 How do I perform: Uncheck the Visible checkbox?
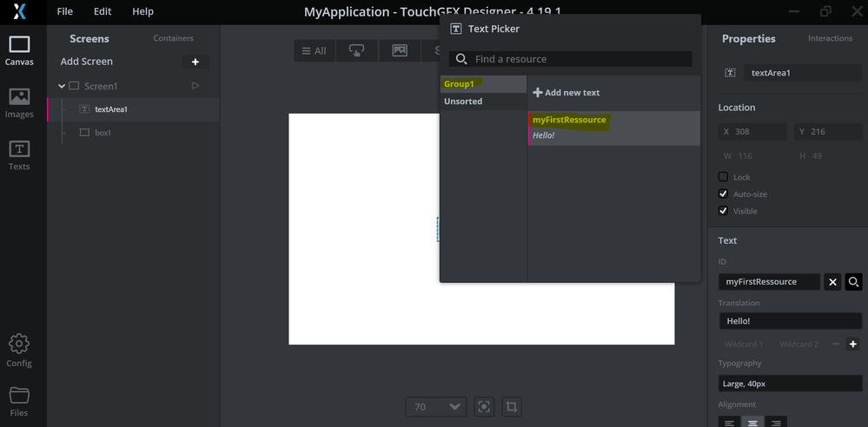point(723,211)
